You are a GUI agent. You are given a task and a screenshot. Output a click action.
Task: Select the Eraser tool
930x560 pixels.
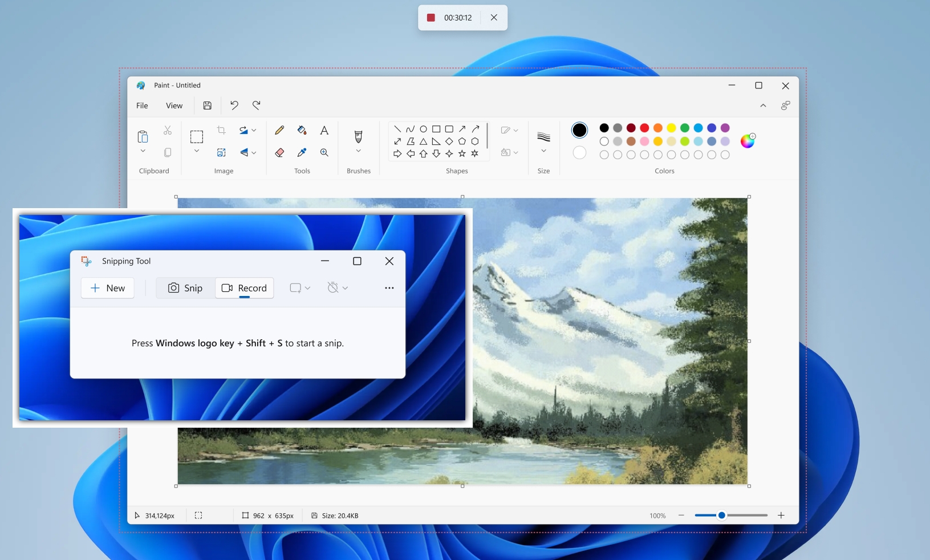pyautogui.click(x=279, y=152)
